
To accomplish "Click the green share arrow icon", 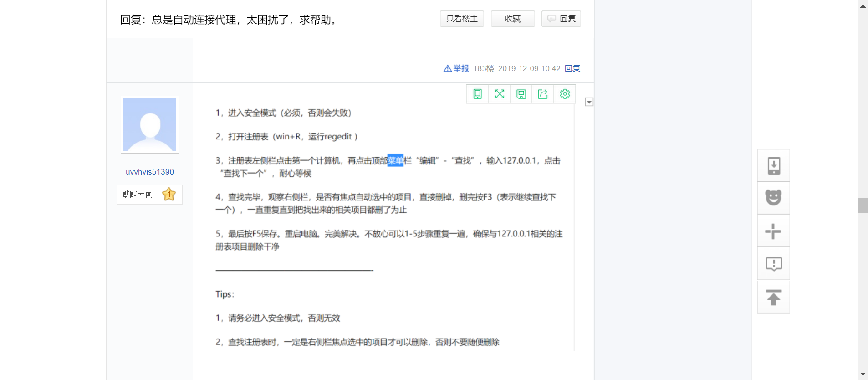I will click(543, 94).
